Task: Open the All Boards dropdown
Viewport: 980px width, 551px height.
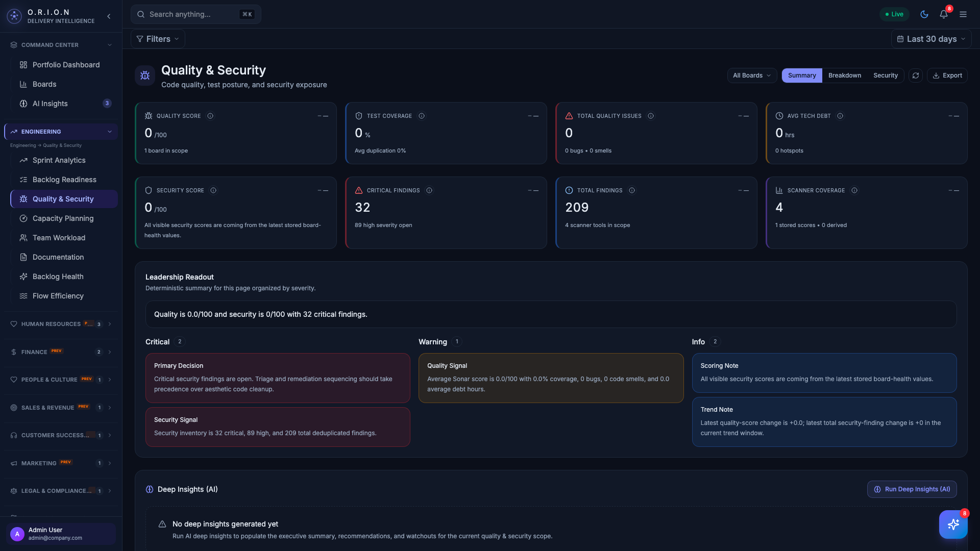Action: [x=751, y=75]
